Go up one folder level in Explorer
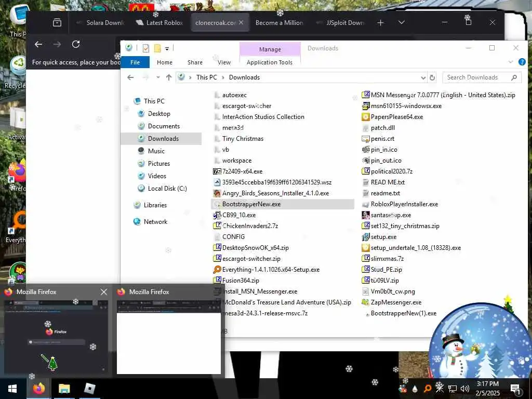The width and height of the screenshot is (532, 399). coord(169,77)
